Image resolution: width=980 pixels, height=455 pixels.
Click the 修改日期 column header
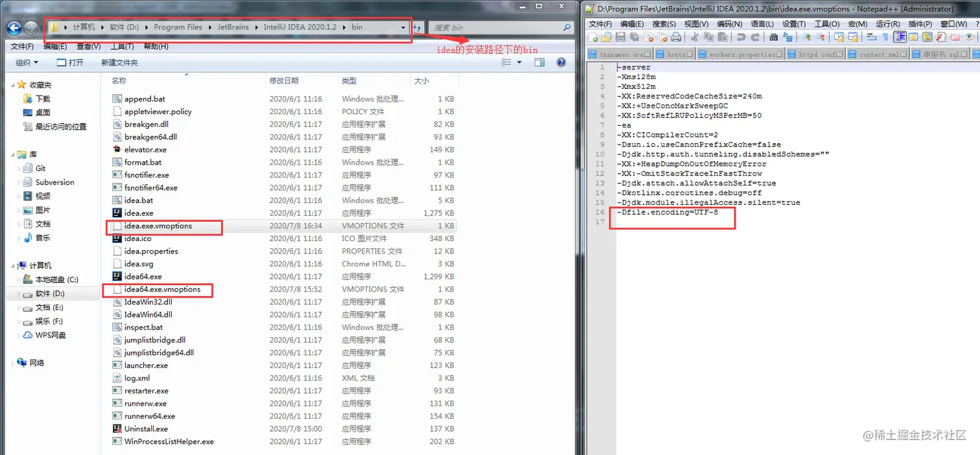point(284,81)
